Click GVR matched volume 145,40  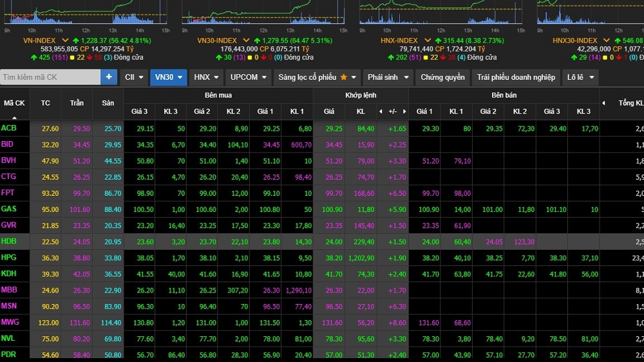[364, 226]
